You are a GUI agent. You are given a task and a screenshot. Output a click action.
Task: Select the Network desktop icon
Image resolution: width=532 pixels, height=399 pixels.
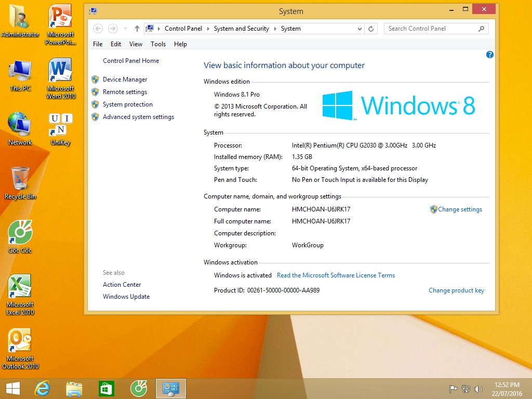point(20,129)
